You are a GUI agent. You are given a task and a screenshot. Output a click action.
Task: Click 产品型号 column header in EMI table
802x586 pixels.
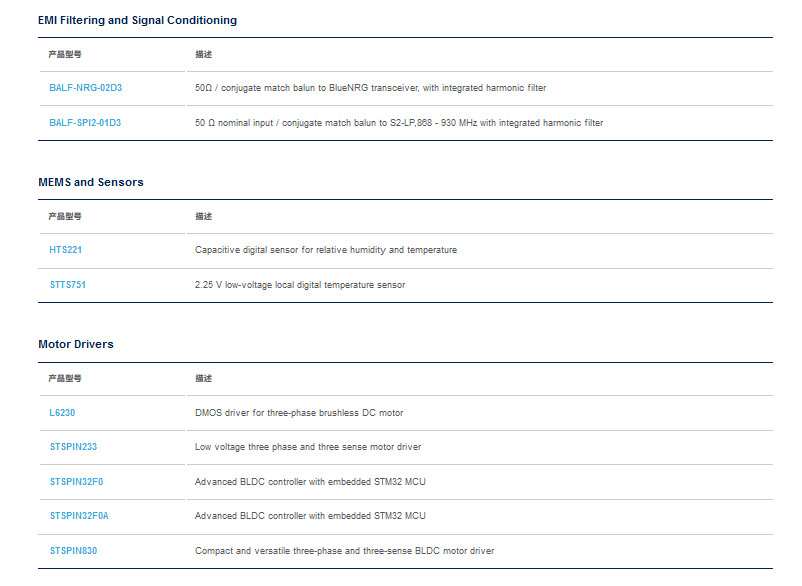65,54
